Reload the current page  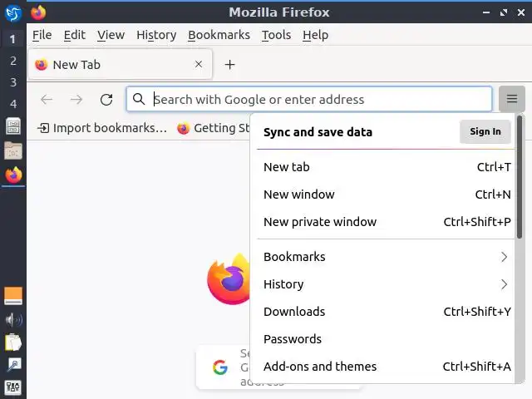(106, 100)
